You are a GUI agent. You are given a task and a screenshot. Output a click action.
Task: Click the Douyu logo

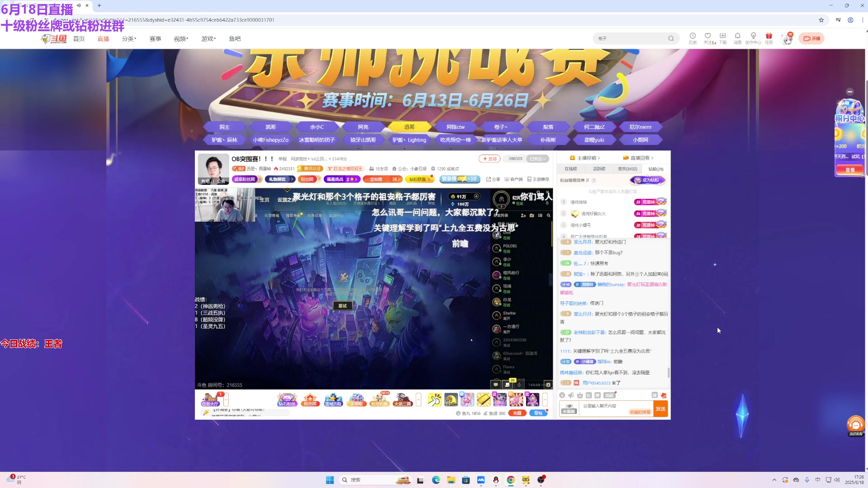click(x=54, y=39)
